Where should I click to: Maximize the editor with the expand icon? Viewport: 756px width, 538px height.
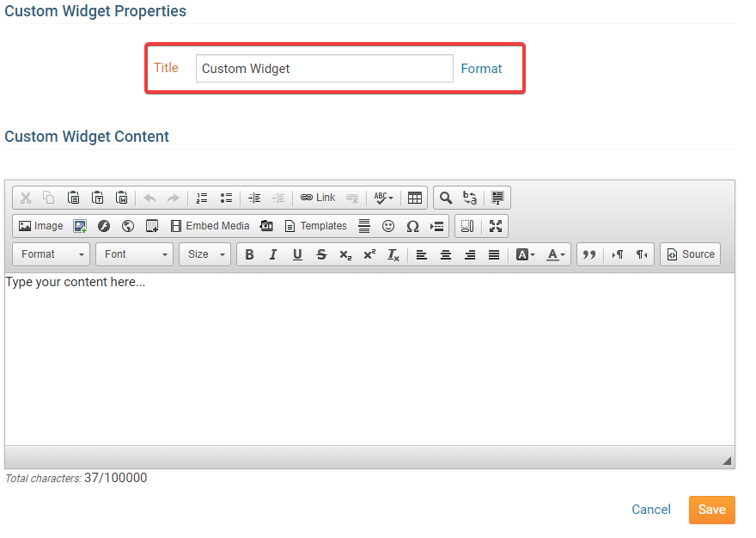[x=496, y=226]
